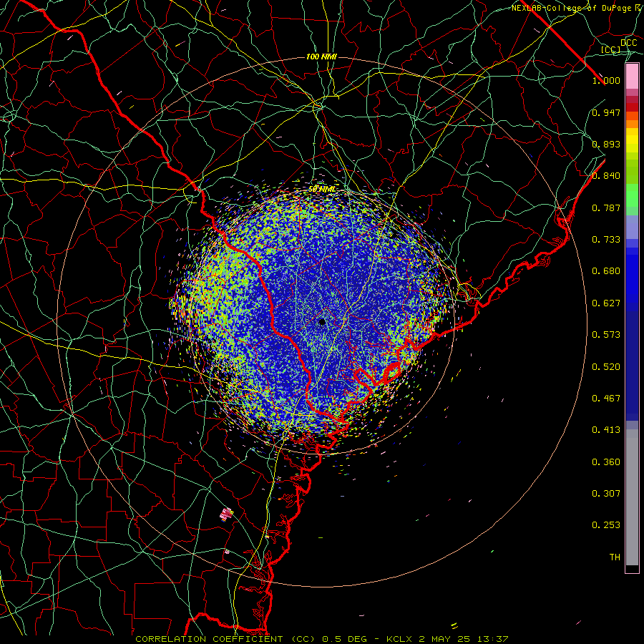The height and width of the screenshot is (644, 644).
Task: Click the 0.733 scale label
Action: (606, 240)
